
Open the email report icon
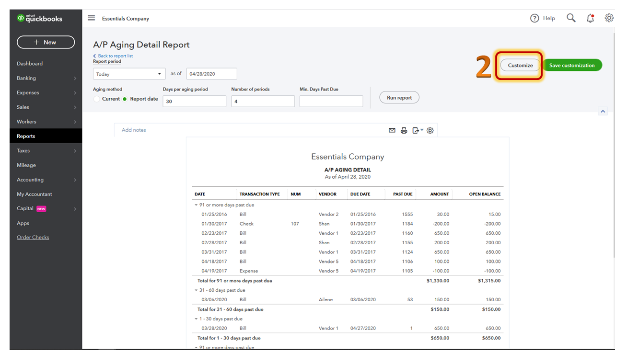(x=392, y=130)
